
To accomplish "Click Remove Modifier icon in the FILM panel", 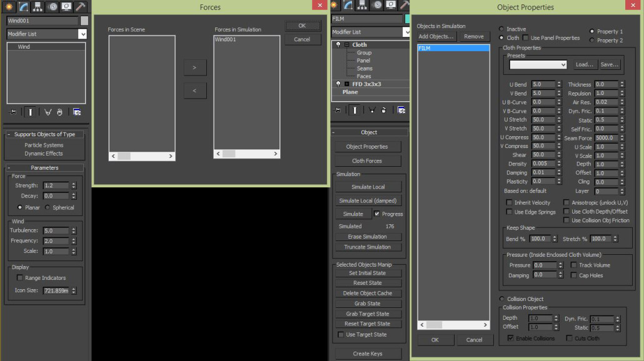I will [383, 110].
